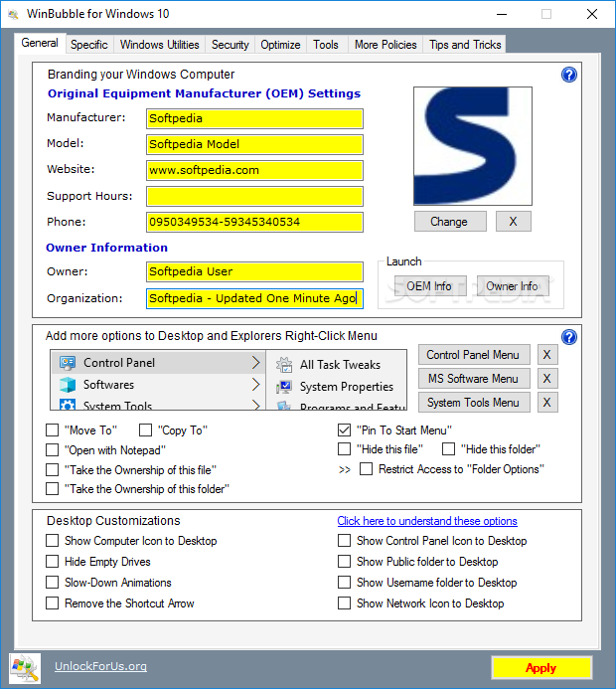Click the All Task Tweaks icon
Image resolution: width=616 pixels, height=689 pixels.
point(284,365)
